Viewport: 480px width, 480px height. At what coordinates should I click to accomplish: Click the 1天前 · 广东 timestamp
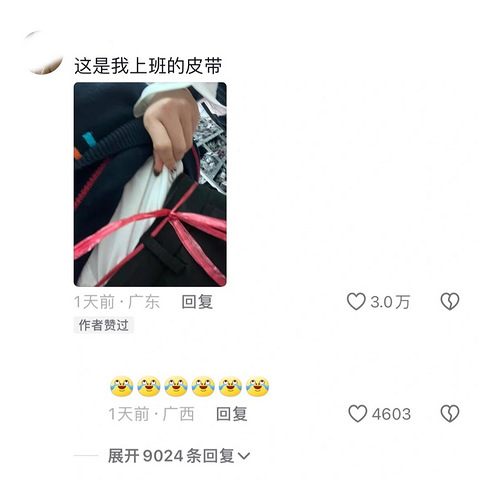117,302
